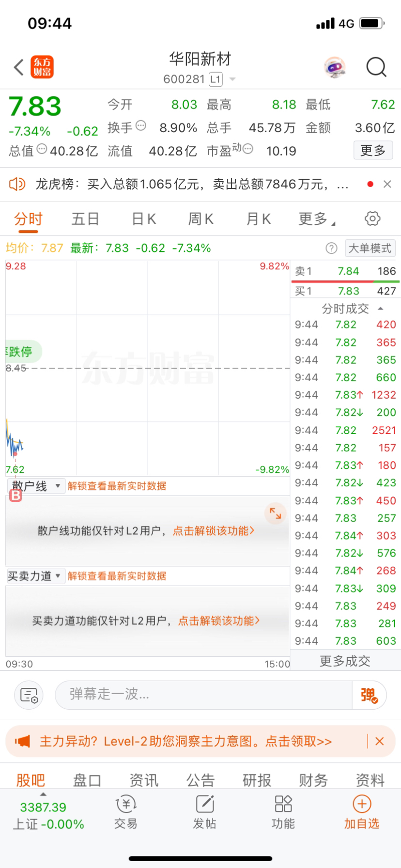Close the 龙虎榜 news ticker

coord(387,184)
